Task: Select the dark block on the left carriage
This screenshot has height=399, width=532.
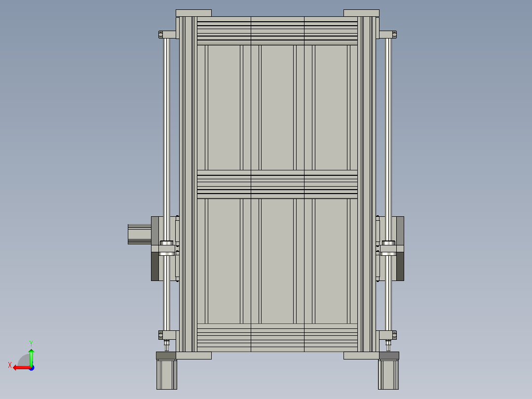Action: click(x=154, y=266)
